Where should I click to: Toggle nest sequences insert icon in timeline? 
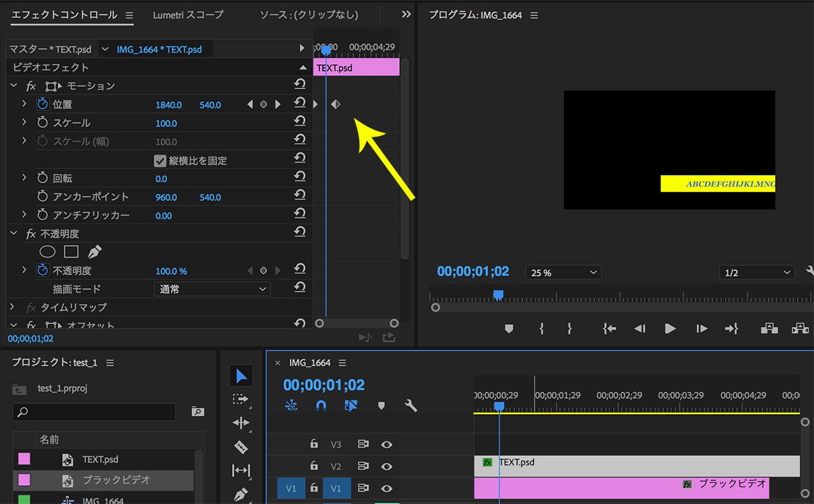point(291,406)
